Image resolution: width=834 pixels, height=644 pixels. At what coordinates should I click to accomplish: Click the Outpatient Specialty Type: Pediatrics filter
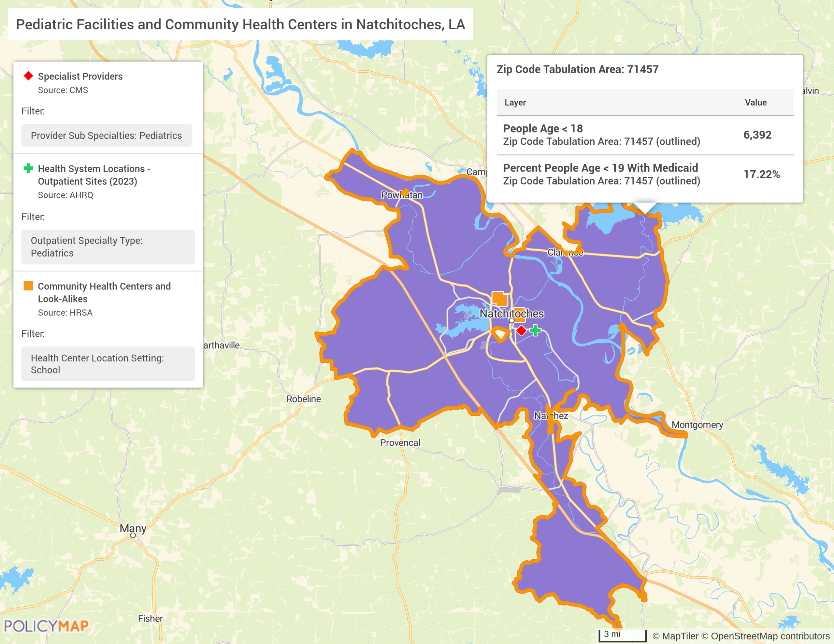coord(108,246)
